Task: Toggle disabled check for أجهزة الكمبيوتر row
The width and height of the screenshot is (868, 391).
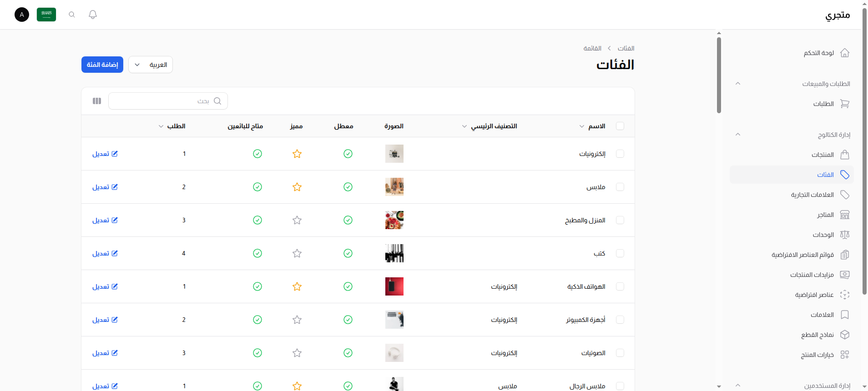Action: [348, 320]
